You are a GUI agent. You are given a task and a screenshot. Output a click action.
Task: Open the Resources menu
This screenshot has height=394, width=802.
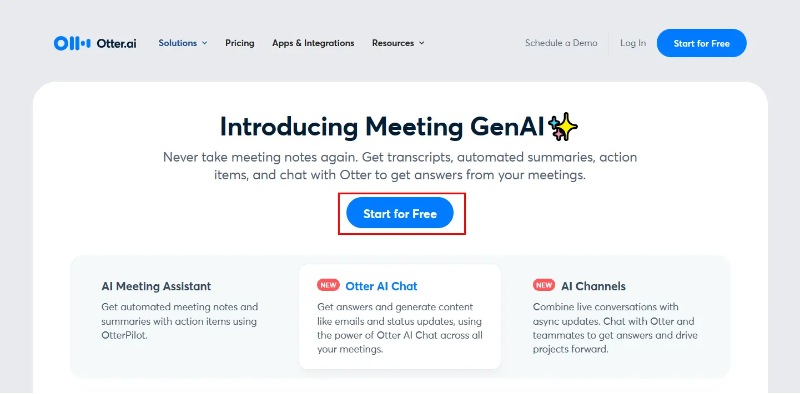(x=398, y=43)
